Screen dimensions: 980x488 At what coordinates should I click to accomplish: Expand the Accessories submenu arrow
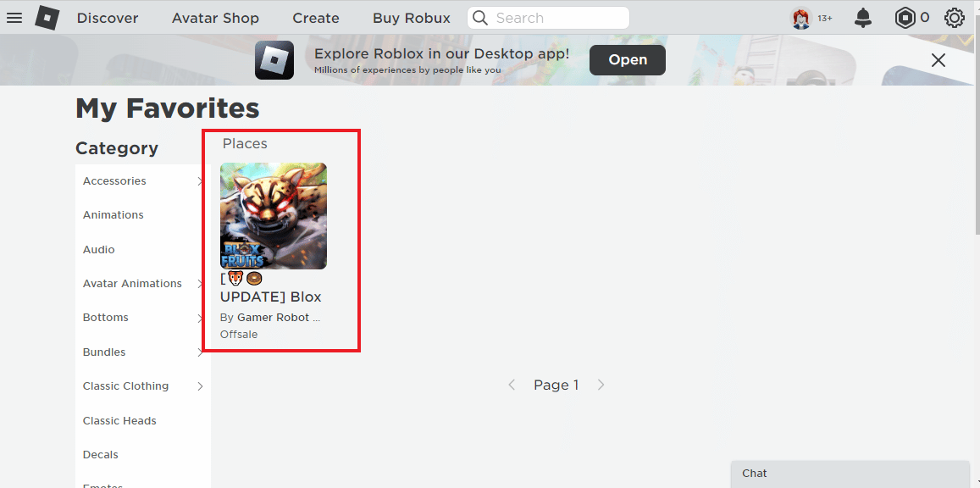click(x=200, y=181)
